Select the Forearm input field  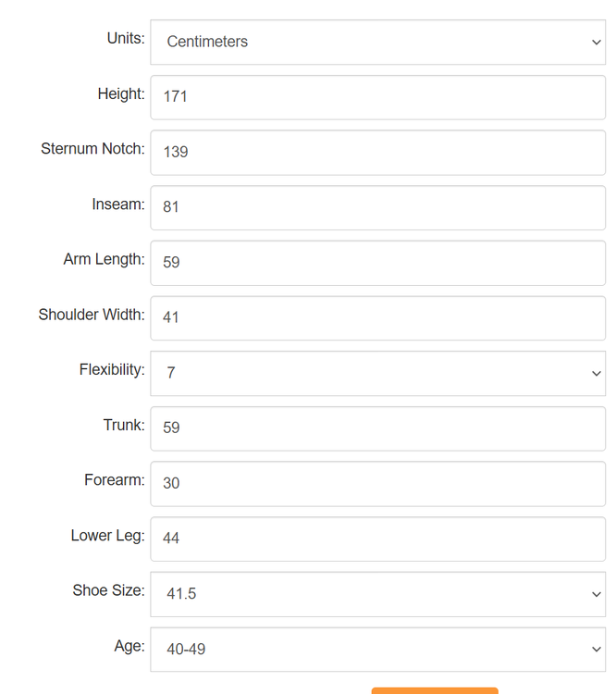coord(377,483)
